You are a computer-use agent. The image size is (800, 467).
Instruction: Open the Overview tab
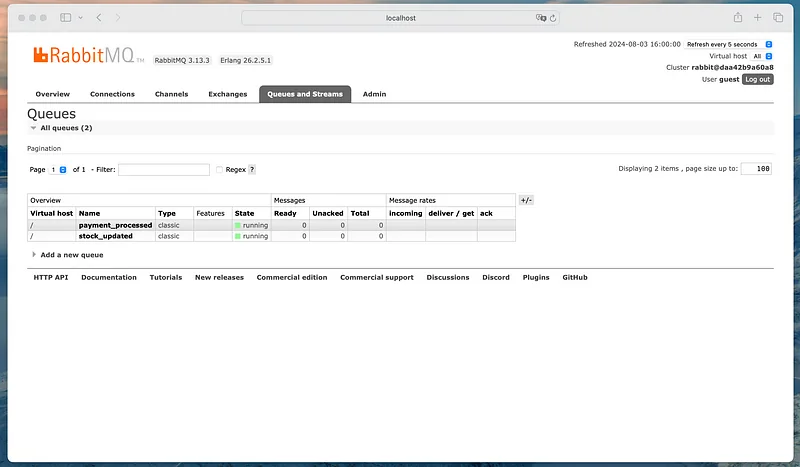[53, 94]
